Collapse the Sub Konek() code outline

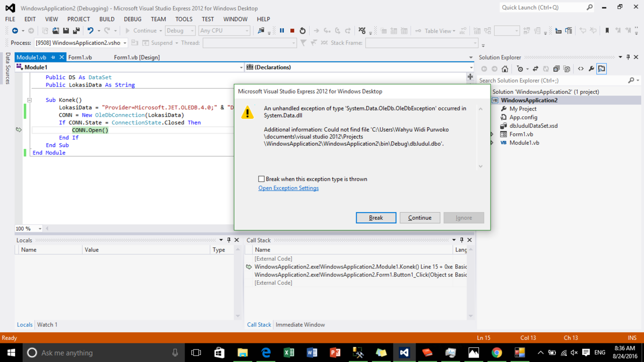pos(29,100)
